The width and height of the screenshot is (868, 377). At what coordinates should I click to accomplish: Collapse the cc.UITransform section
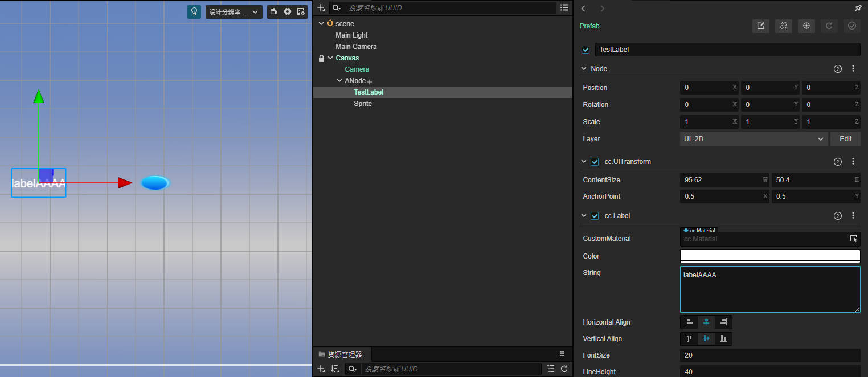pyautogui.click(x=584, y=162)
